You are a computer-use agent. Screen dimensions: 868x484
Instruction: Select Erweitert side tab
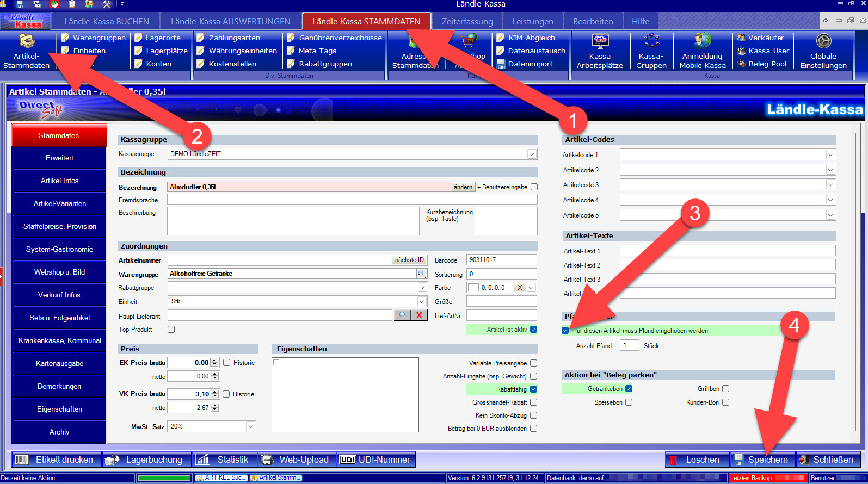[59, 158]
